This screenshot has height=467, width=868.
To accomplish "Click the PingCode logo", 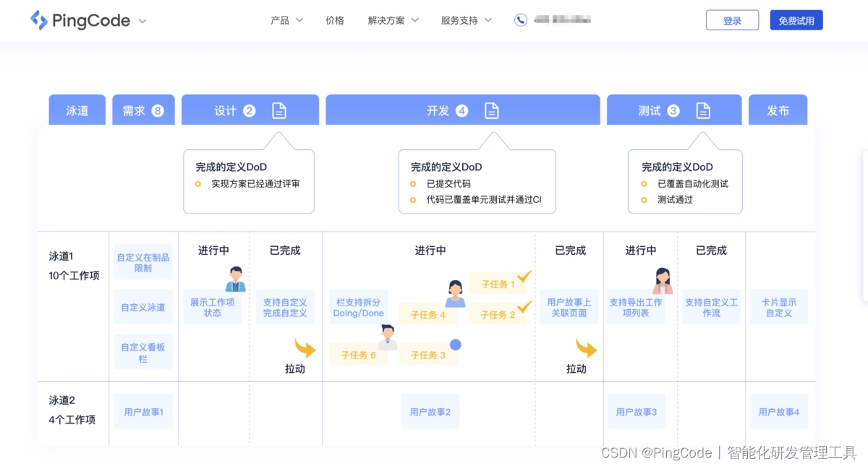I will pyautogui.click(x=80, y=20).
